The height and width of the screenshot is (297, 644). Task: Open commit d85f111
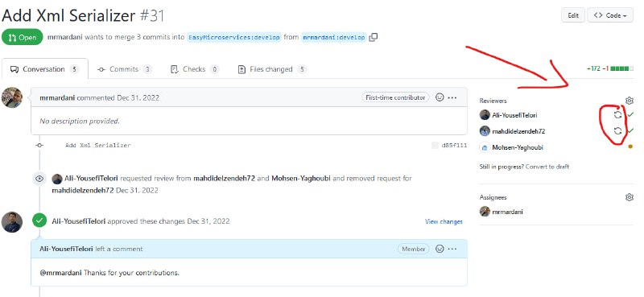coord(454,146)
